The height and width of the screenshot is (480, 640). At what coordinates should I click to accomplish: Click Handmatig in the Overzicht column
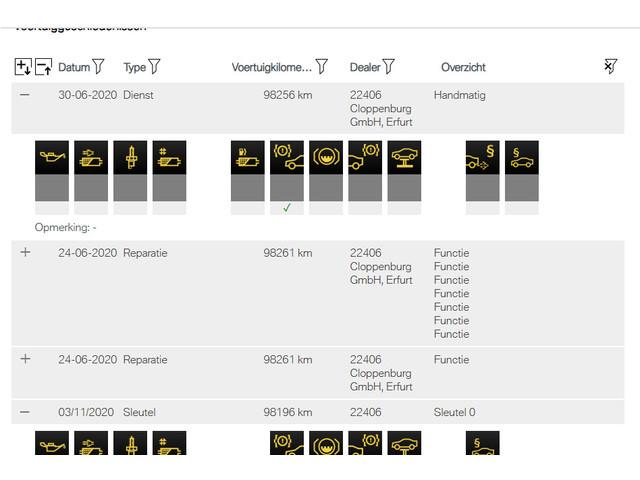(x=460, y=95)
